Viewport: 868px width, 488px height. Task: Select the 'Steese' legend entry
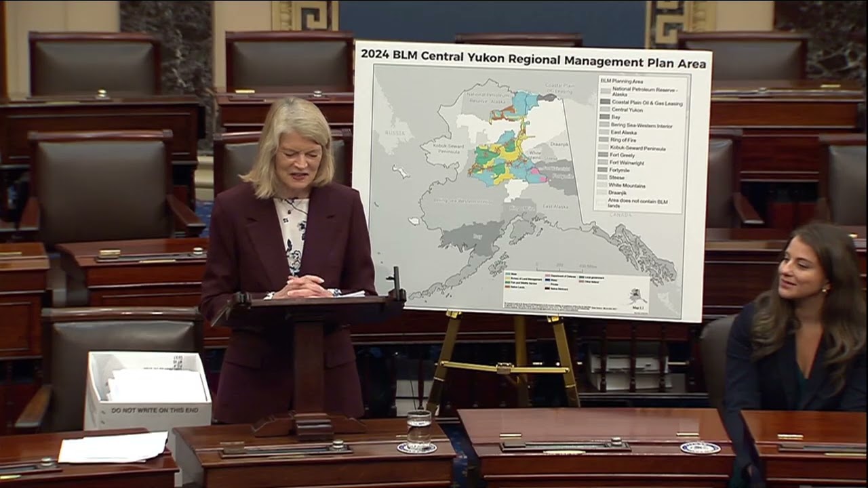click(611, 177)
